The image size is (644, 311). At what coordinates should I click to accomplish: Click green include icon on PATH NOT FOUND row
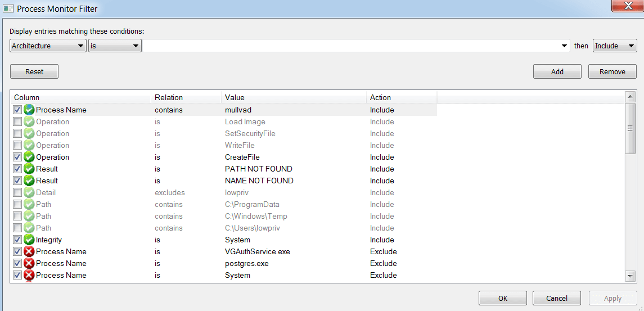click(29, 169)
